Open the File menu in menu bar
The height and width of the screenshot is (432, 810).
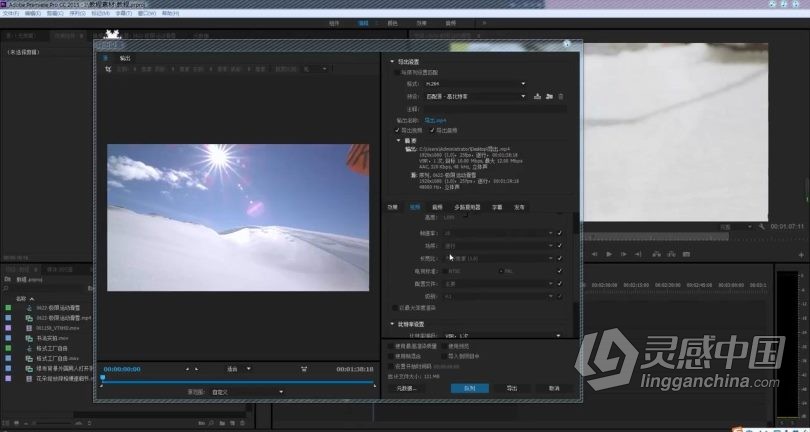[10, 13]
